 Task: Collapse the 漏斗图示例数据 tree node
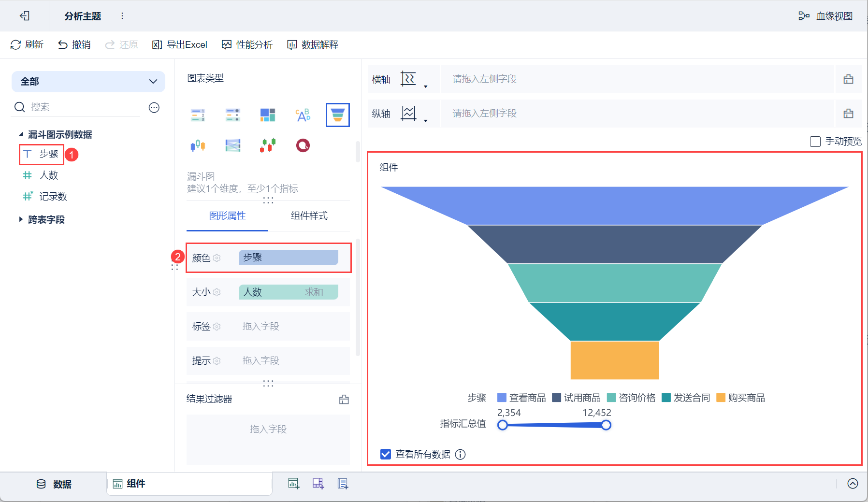click(x=21, y=134)
